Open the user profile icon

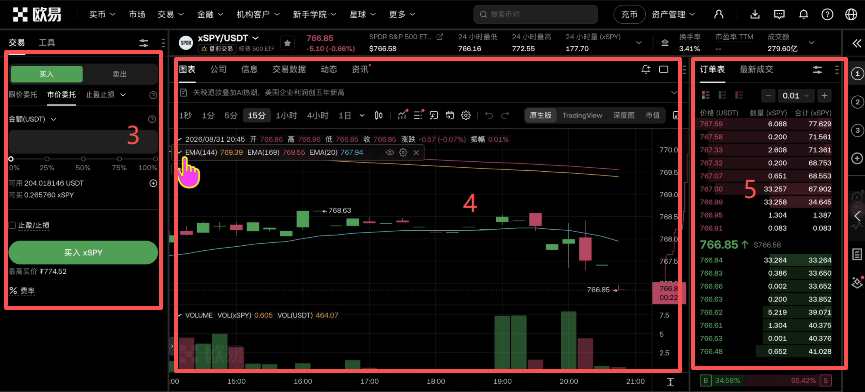tap(719, 15)
